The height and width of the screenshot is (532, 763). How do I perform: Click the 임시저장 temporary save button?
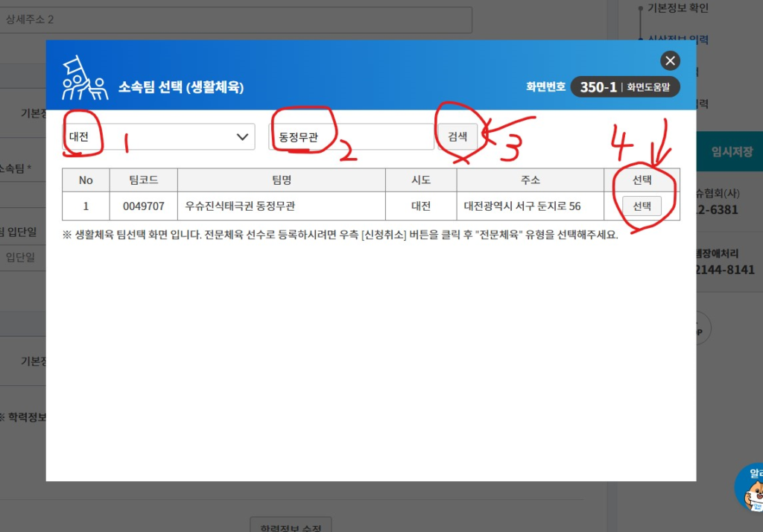click(x=731, y=152)
